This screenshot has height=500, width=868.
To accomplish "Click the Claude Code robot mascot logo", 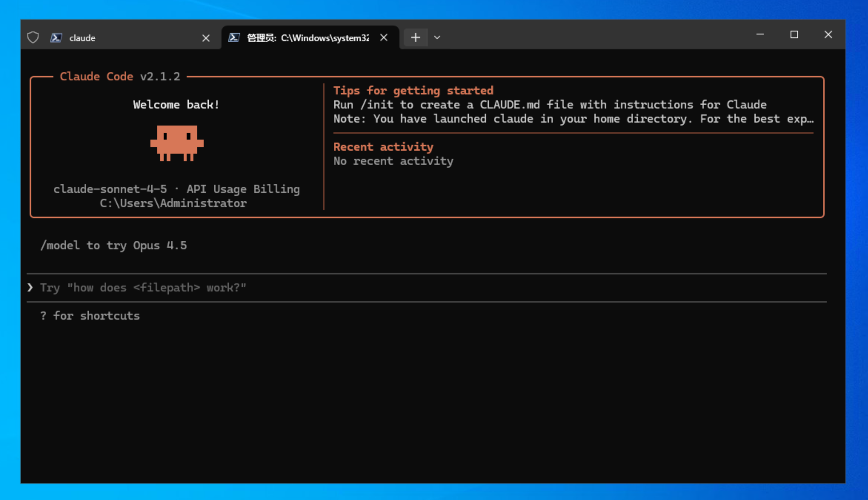I will pyautogui.click(x=177, y=144).
